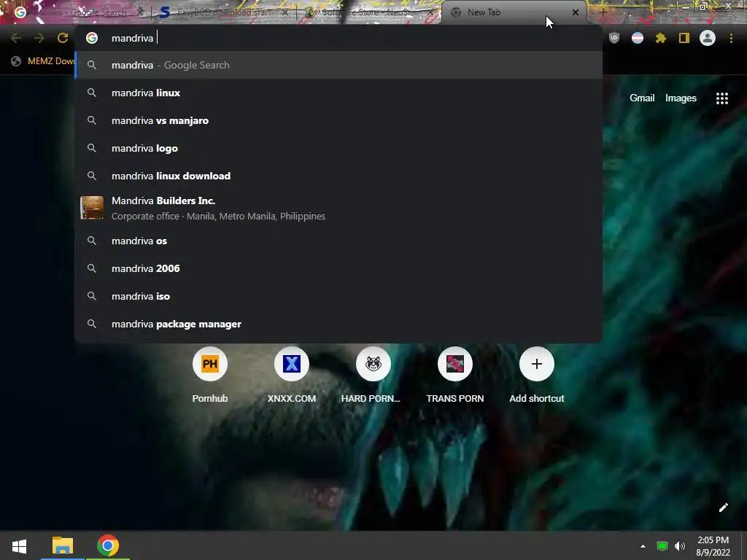This screenshot has height=560, width=747.
Task: Reload the page with the refresh icon
Action: coord(63,38)
